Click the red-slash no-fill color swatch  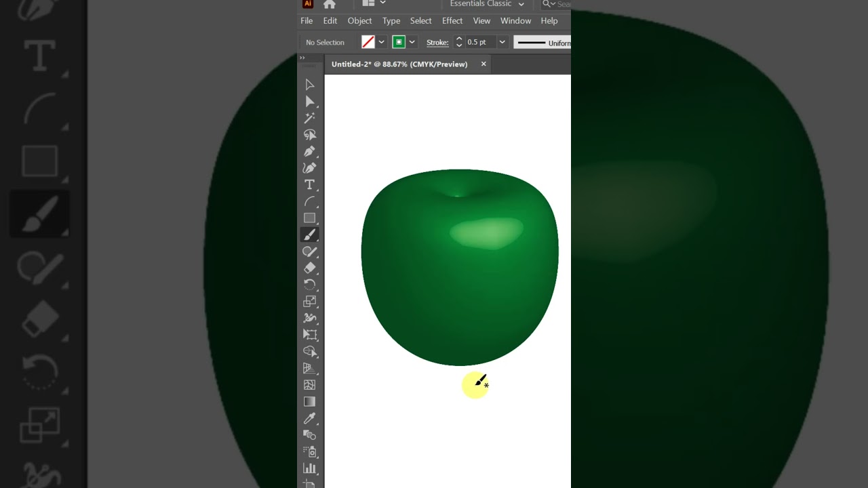pyautogui.click(x=368, y=42)
